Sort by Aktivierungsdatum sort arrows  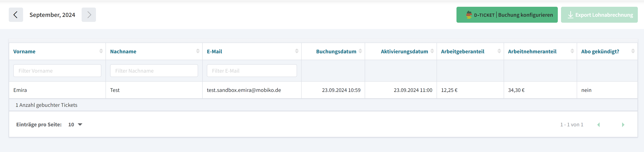432,51
